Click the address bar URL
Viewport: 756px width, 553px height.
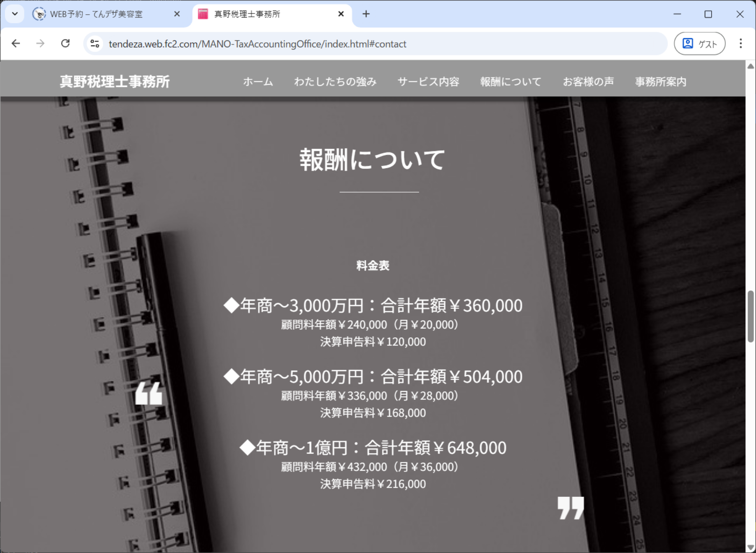point(257,44)
